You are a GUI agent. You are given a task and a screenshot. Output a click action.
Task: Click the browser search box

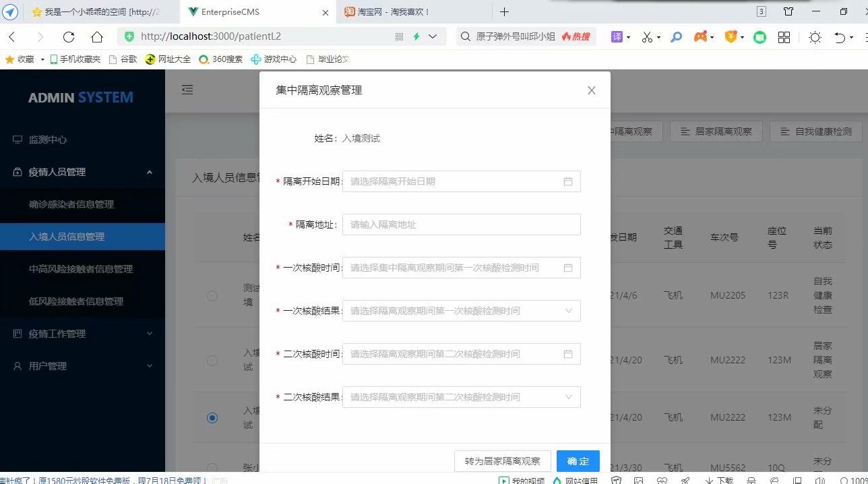pos(526,37)
